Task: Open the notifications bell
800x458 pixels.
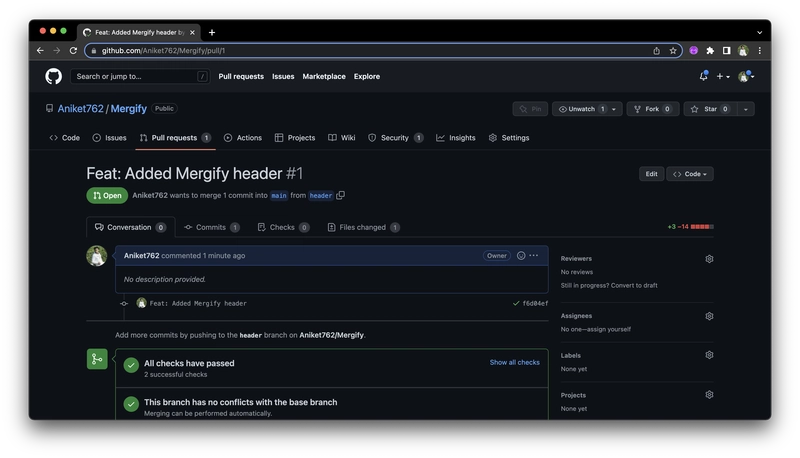Action: (x=704, y=76)
